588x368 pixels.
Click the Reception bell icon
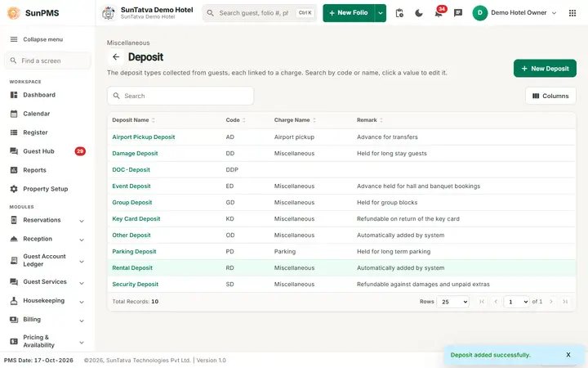14,239
